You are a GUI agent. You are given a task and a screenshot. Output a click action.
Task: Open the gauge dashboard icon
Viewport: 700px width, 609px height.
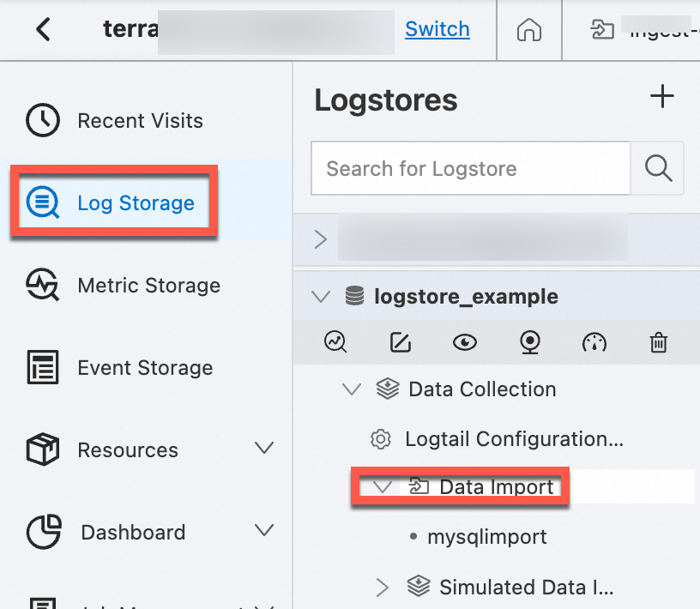(x=594, y=343)
